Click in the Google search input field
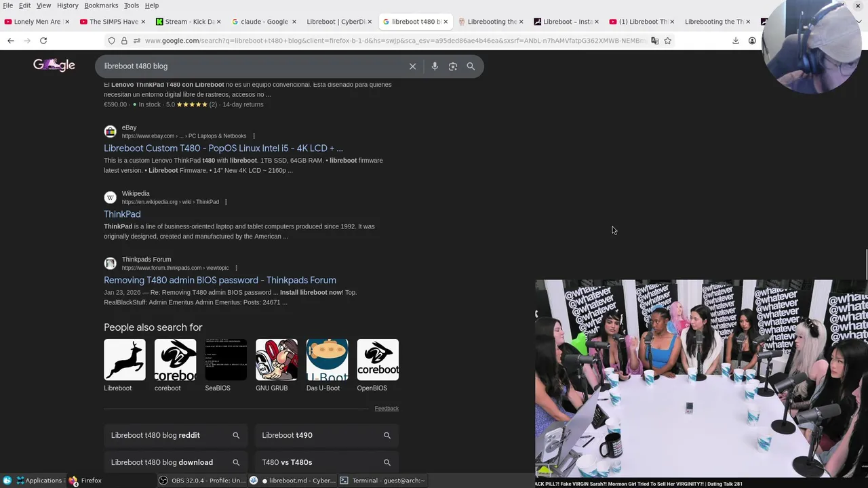868x488 pixels. 251,66
